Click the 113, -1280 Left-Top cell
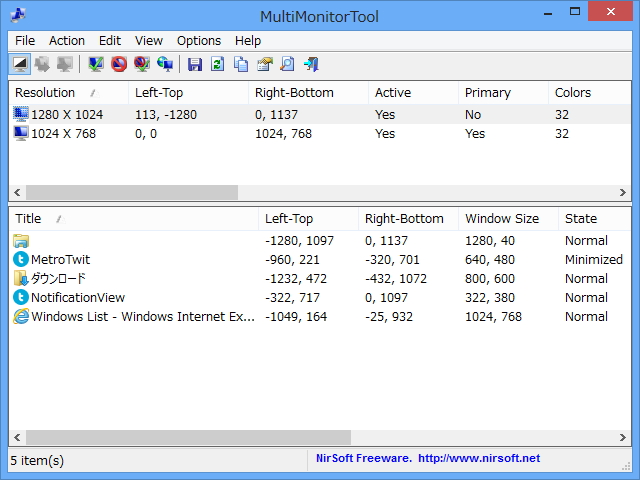Image resolution: width=640 pixels, height=480 pixels. (166, 115)
